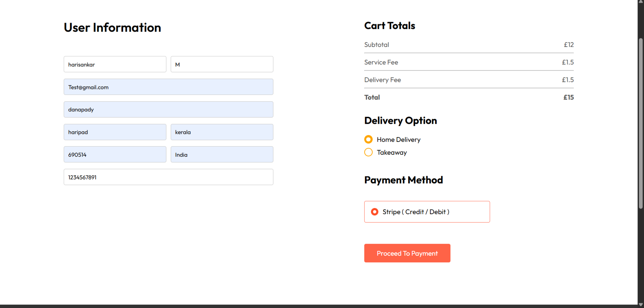Click the Takeaway label text
644x308 pixels.
(x=392, y=152)
